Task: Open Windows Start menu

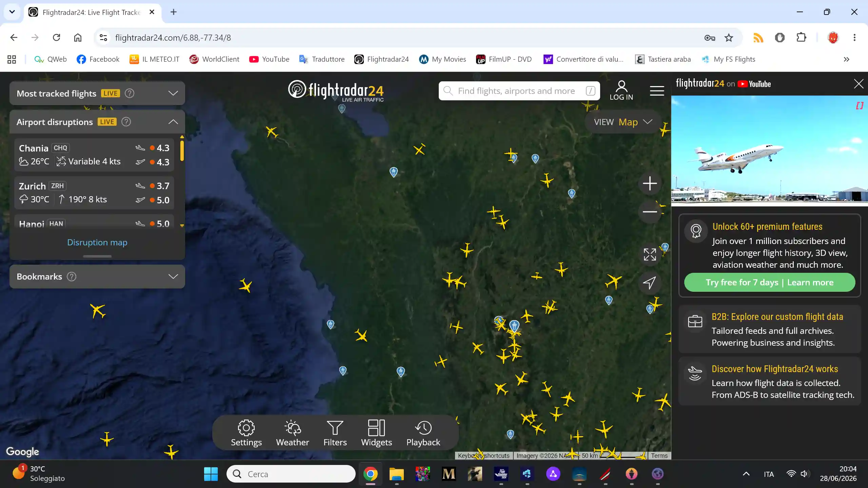Action: [x=211, y=474]
